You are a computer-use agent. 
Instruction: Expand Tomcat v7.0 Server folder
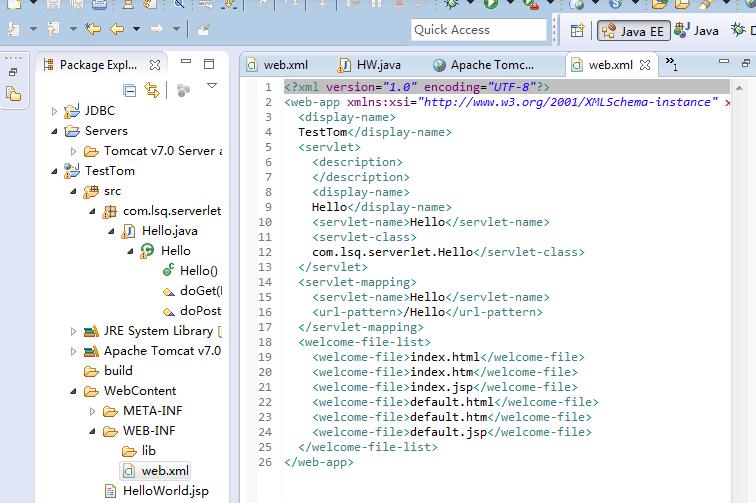coord(73,151)
